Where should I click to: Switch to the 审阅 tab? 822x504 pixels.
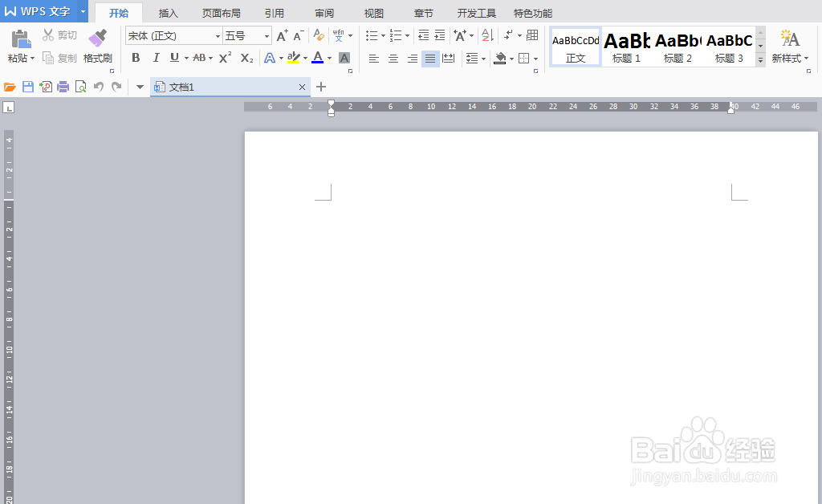[324, 13]
